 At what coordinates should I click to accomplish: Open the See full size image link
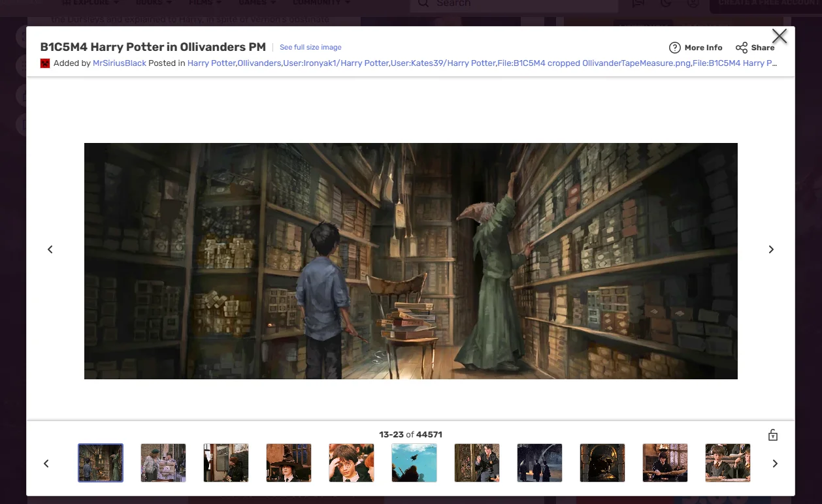click(x=310, y=47)
